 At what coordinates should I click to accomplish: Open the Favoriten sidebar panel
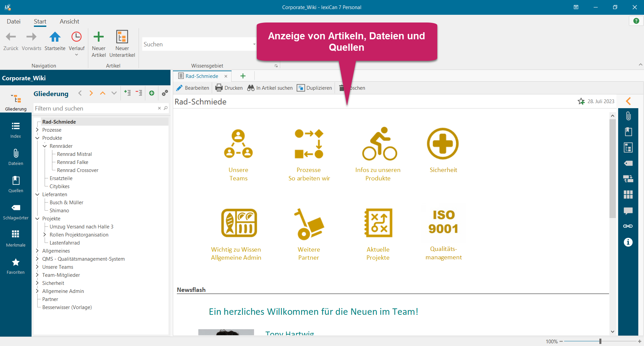click(16, 266)
